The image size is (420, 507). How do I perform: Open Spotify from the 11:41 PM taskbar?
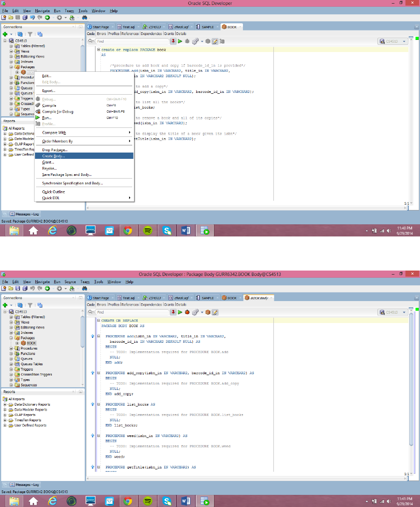tap(147, 501)
